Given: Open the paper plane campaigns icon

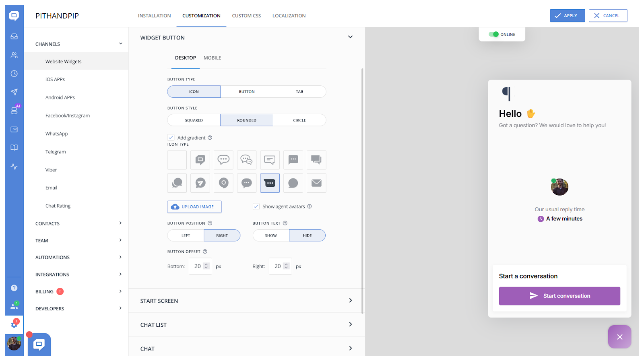Looking at the screenshot, I should (x=14, y=92).
